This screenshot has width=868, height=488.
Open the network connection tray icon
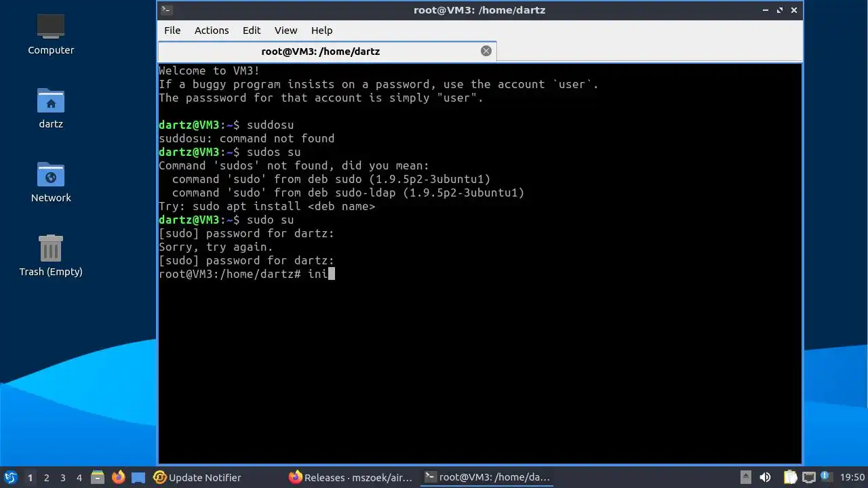pos(808,478)
